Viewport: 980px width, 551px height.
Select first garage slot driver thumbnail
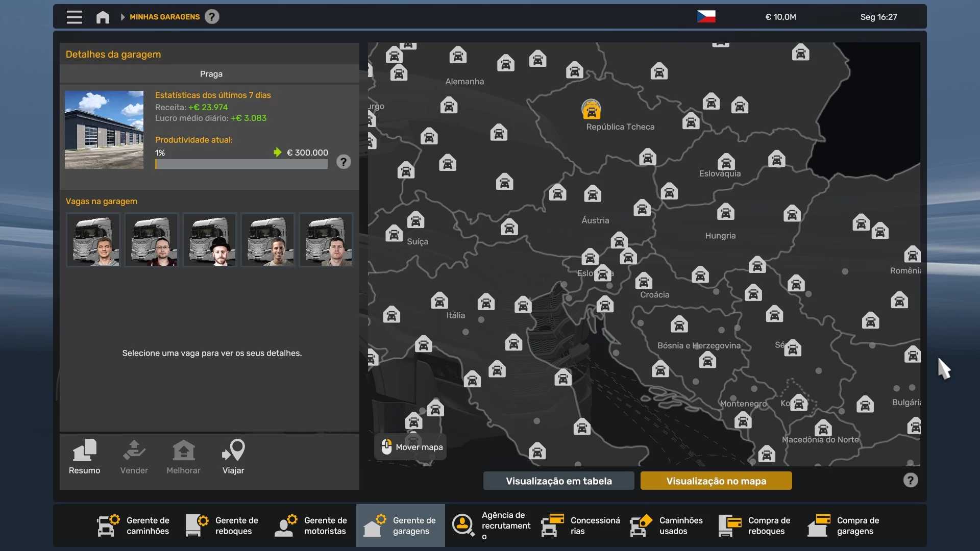pyautogui.click(x=93, y=240)
